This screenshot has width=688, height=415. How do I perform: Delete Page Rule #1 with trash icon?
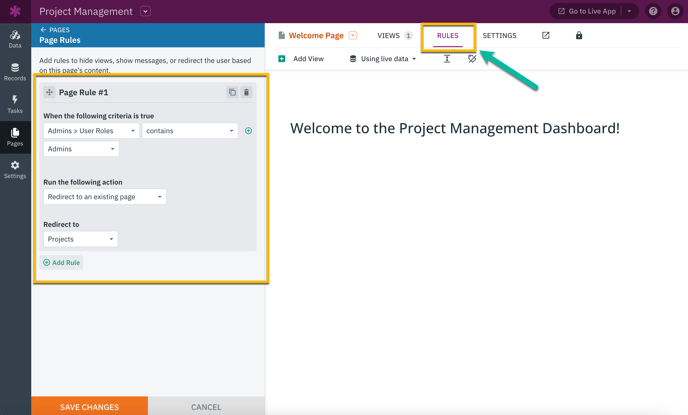pos(247,92)
